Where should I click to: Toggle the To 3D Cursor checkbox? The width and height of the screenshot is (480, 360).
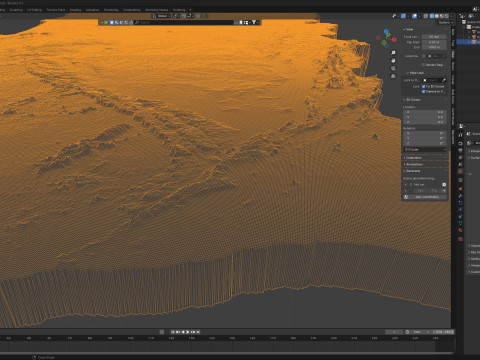(424, 86)
